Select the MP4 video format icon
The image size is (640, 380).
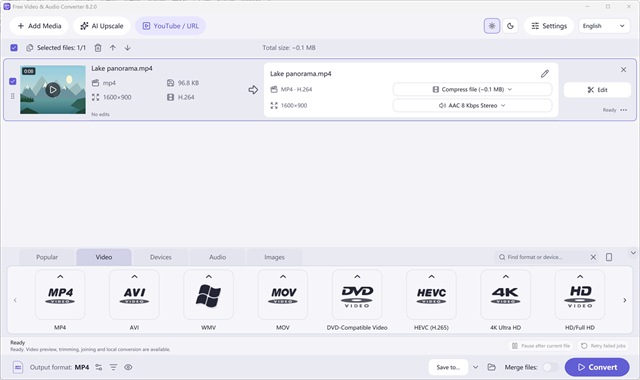coord(60,296)
